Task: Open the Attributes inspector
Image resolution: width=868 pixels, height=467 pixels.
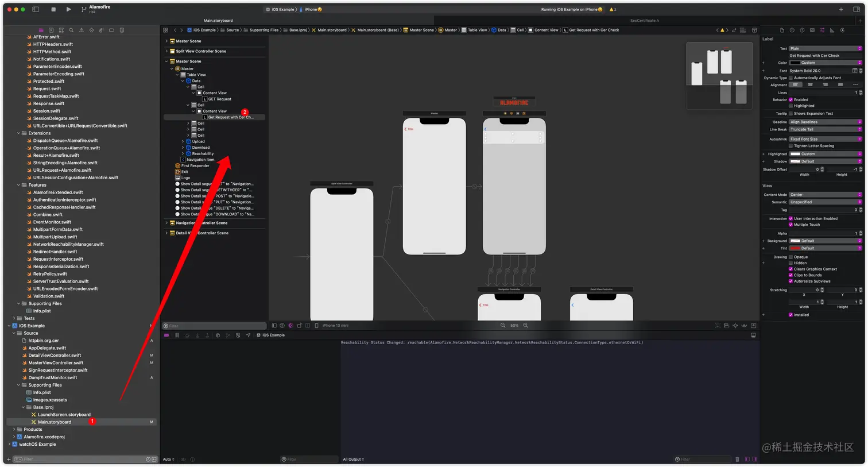Action: pos(822,30)
